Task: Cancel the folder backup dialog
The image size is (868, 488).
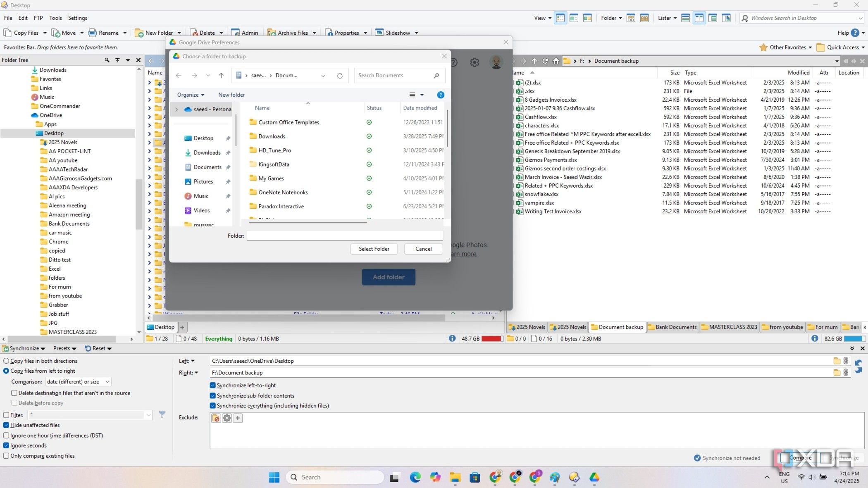Action: pyautogui.click(x=423, y=249)
